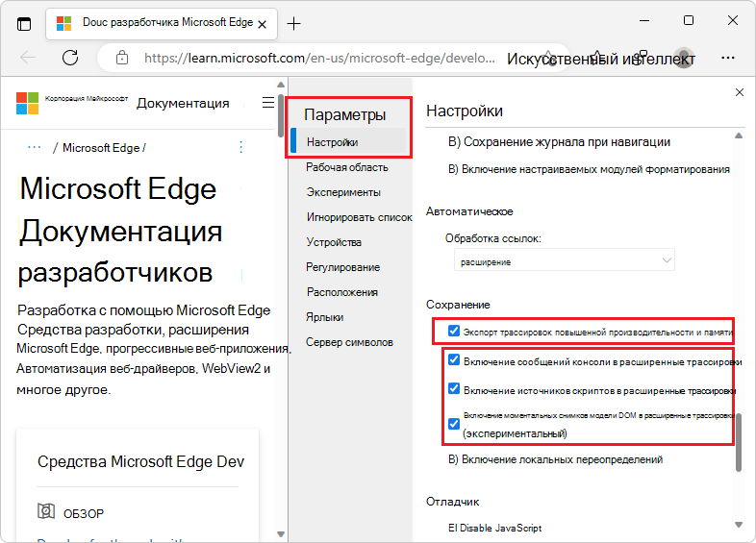Open the browser profile avatar
Image resolution: width=756 pixels, height=543 pixels.
[x=684, y=59]
